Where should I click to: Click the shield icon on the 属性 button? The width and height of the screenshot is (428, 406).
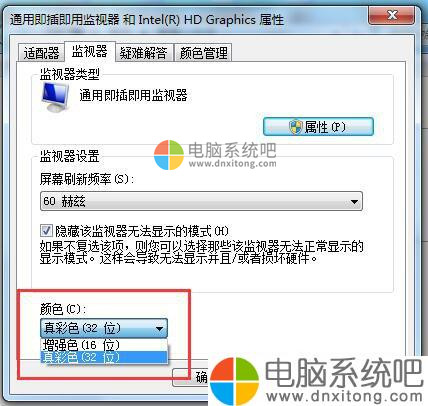[x=296, y=127]
